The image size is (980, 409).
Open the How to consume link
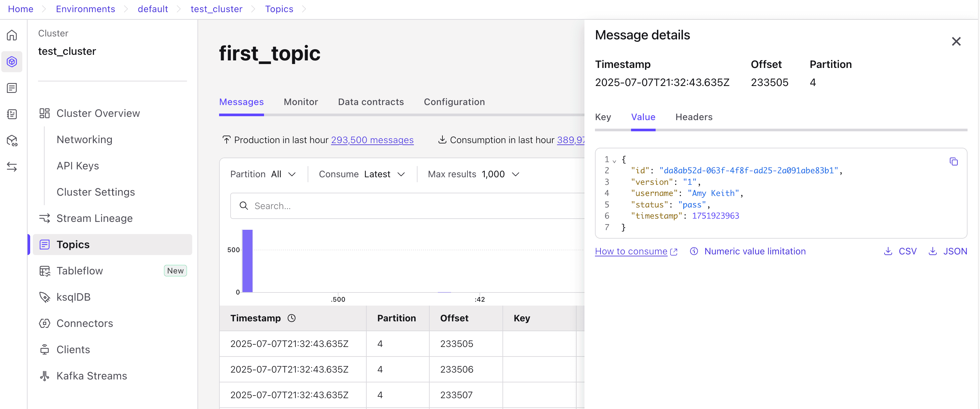point(636,251)
